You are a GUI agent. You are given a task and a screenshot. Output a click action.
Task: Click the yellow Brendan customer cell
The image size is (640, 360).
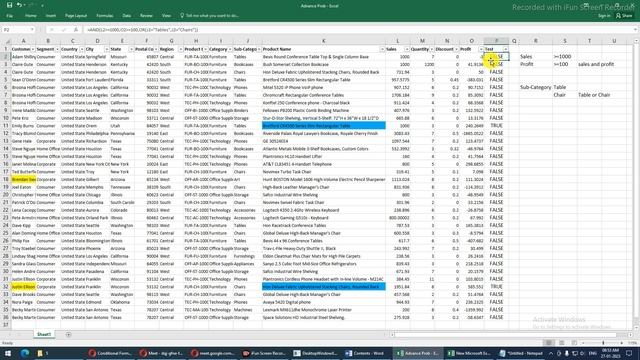pyautogui.click(x=24, y=180)
